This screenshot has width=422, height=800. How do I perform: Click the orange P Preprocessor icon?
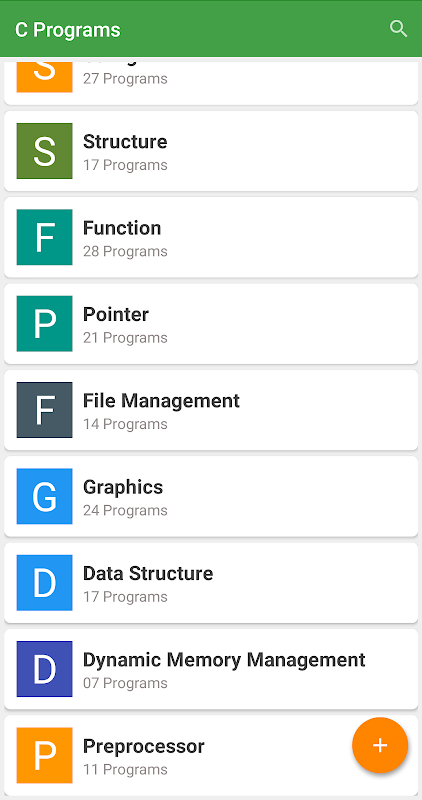click(44, 755)
